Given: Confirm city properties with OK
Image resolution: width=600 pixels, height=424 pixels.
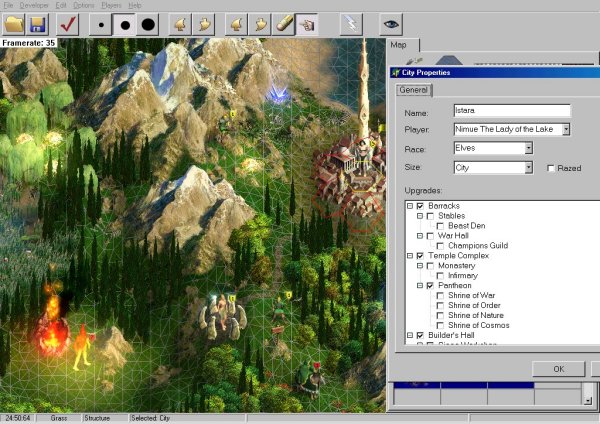Looking at the screenshot, I should 559,369.
